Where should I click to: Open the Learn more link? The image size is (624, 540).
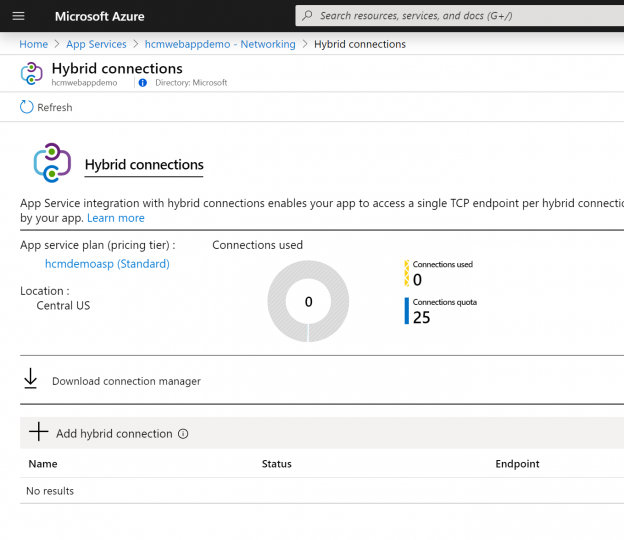click(116, 218)
